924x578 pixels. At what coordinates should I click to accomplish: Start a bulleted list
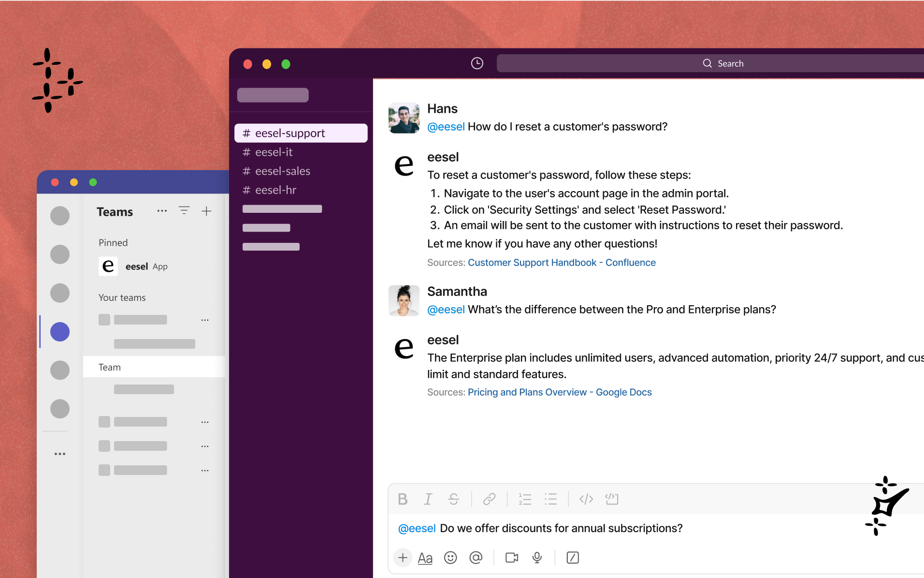pyautogui.click(x=550, y=499)
